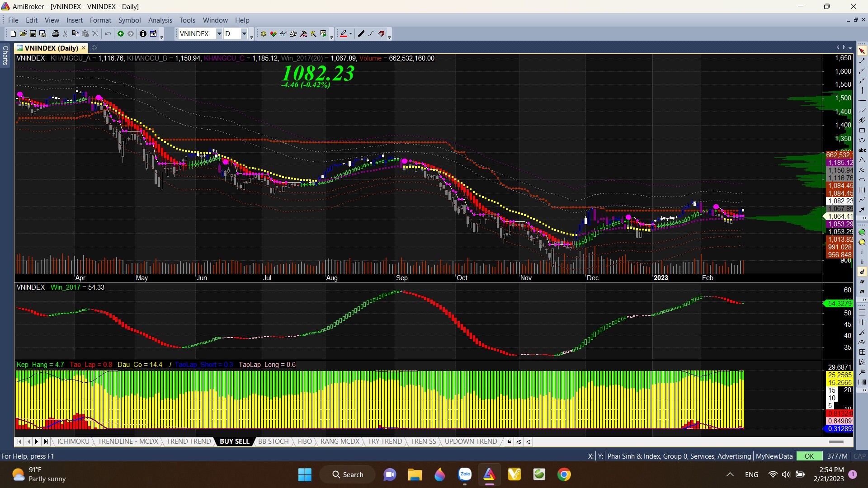This screenshot has width=868, height=488.
Task: Jump to last sheet tab arrow
Action: (x=46, y=441)
